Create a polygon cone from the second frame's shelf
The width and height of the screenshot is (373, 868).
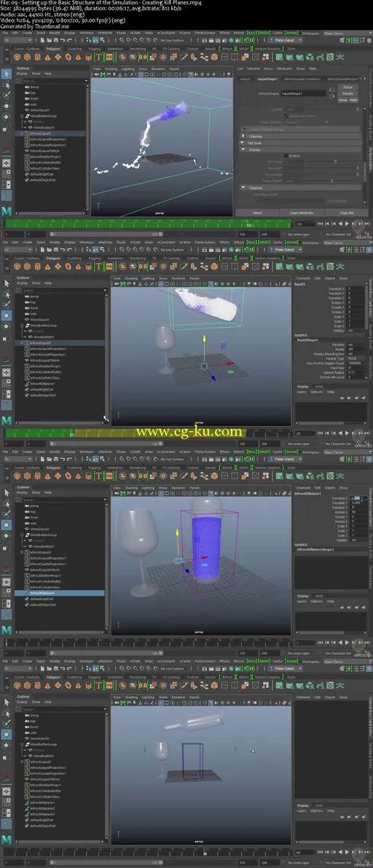click(x=48, y=266)
